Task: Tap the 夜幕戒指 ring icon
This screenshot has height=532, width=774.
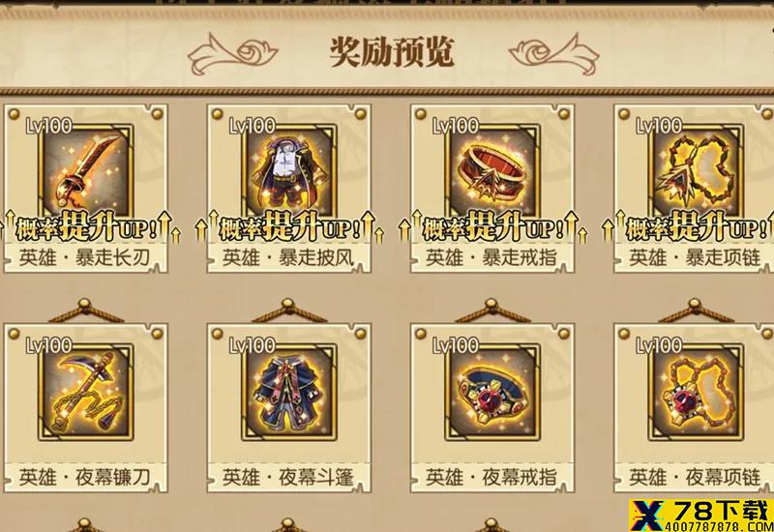Action: 492,393
